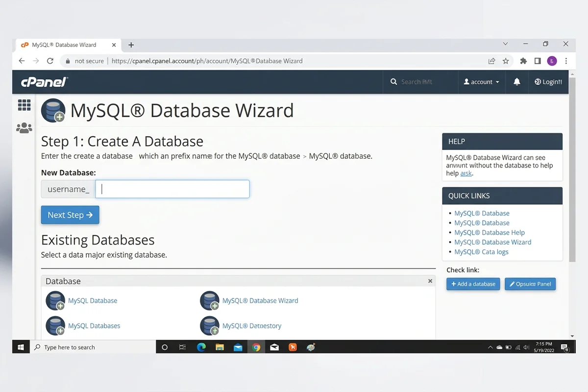Viewport: 588px width, 392px height.
Task: Open the Chrome three-dot menu
Action: [566, 61]
